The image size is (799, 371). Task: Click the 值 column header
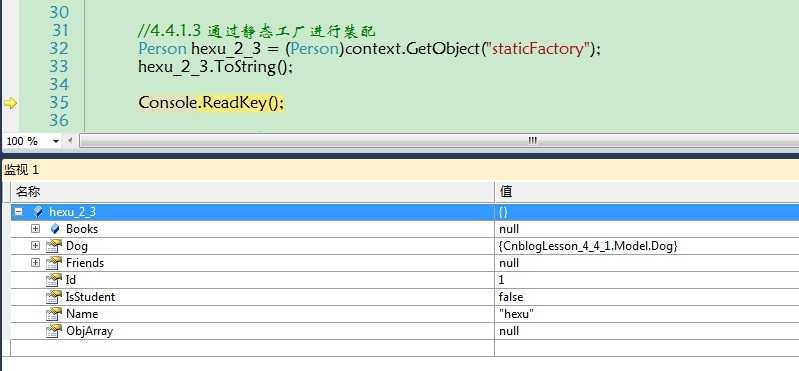(647, 192)
